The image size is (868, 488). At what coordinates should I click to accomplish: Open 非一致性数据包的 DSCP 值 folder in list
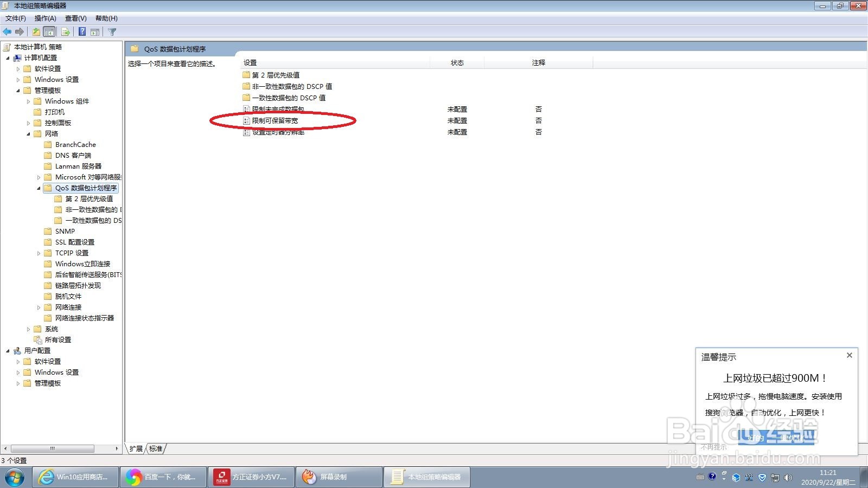(292, 86)
